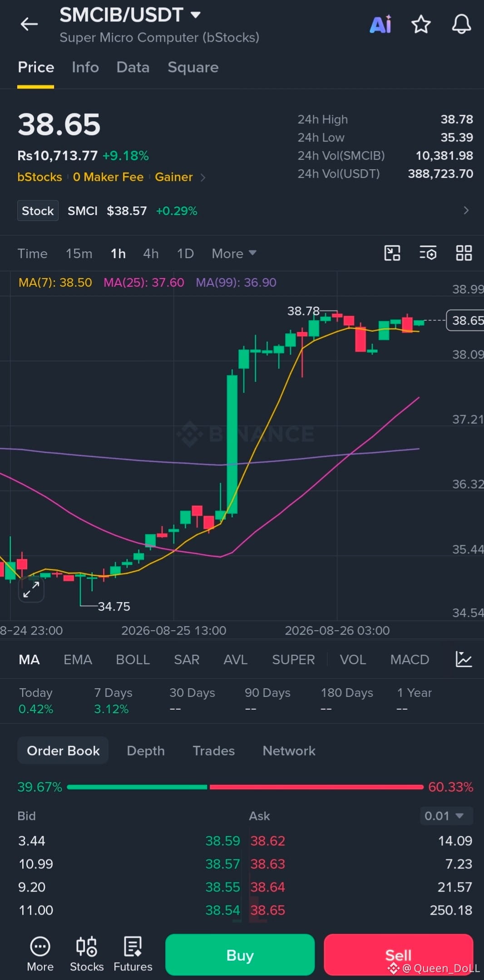Tap the MA(99): 36.90 legend
This screenshot has height=980, width=484.
click(236, 282)
